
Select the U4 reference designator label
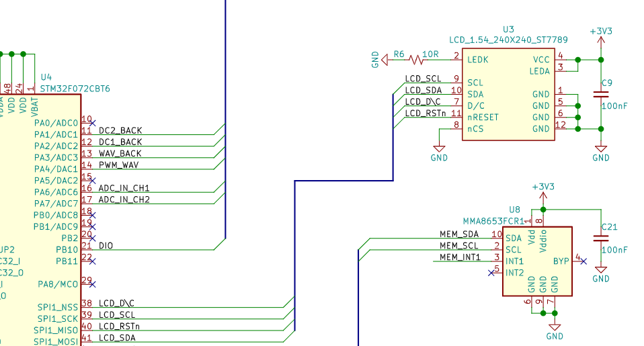(46, 77)
